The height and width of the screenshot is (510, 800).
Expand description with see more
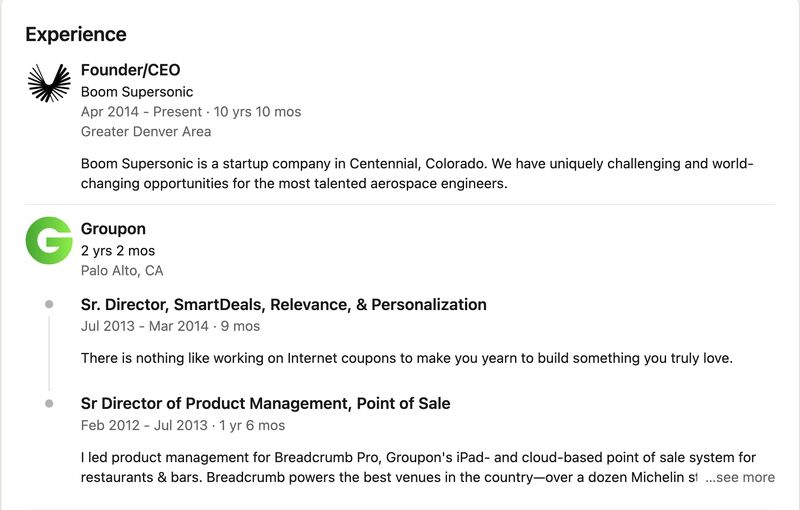740,477
